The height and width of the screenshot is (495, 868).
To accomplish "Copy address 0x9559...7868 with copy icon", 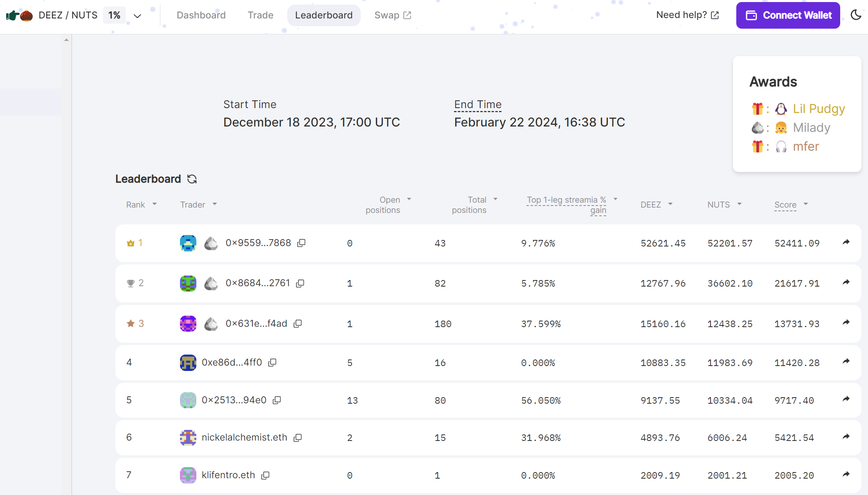I will (x=301, y=243).
